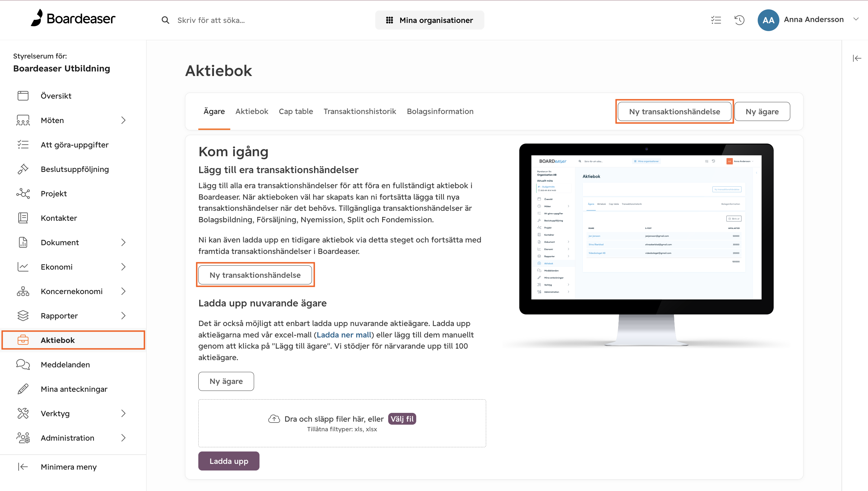Select the Översikt overview icon
The width and height of the screenshot is (868, 491).
(x=23, y=96)
